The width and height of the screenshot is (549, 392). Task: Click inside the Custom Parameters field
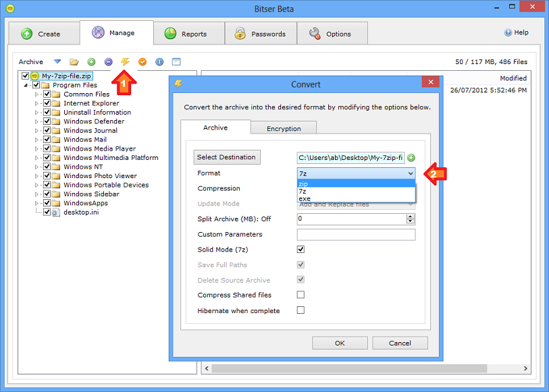coord(355,234)
